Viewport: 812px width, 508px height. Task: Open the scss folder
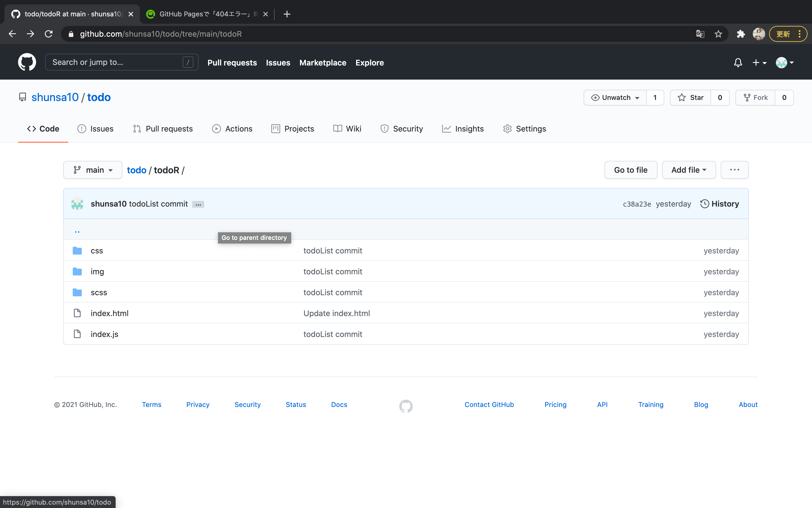[99, 292]
